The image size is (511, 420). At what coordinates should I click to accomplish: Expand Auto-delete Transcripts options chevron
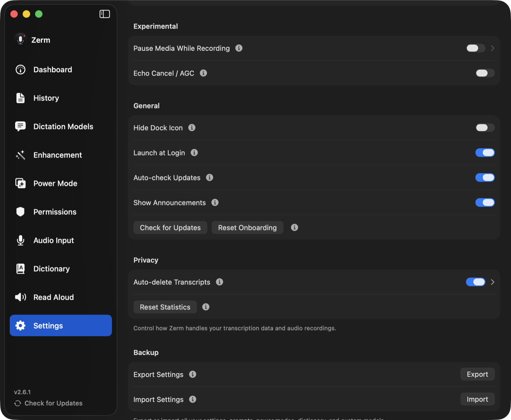tap(493, 282)
